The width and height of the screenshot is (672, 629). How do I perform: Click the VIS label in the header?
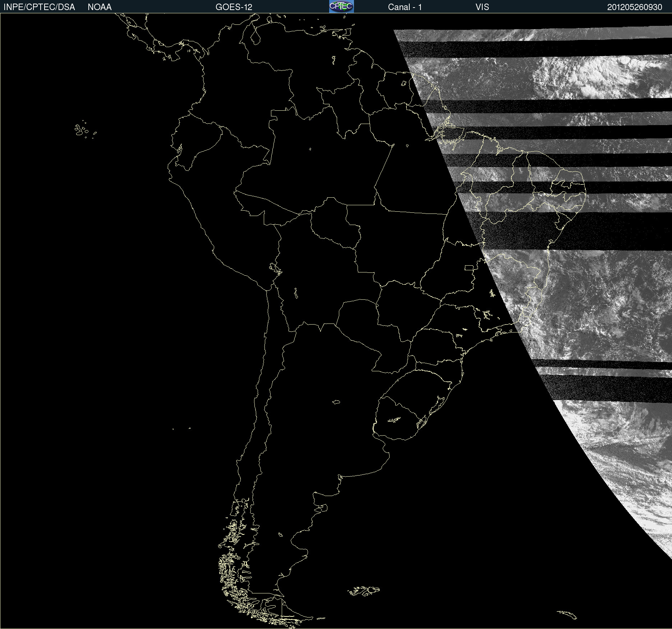point(482,7)
